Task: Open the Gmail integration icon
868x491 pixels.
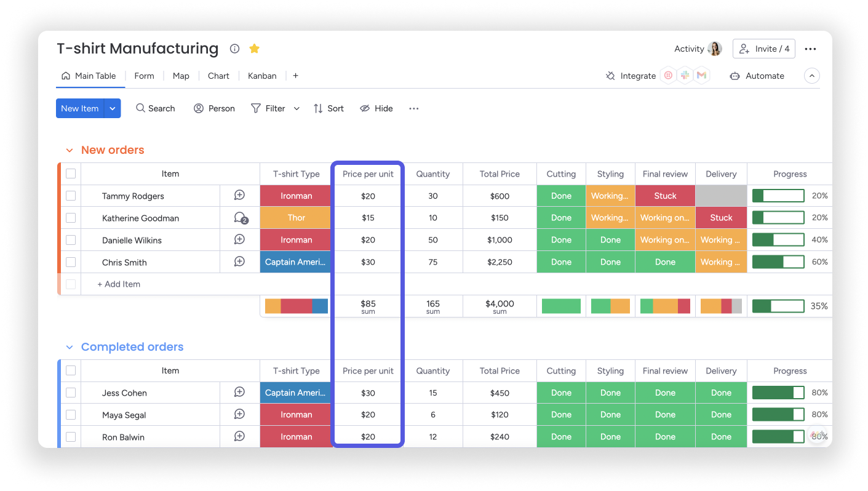Action: pos(702,76)
